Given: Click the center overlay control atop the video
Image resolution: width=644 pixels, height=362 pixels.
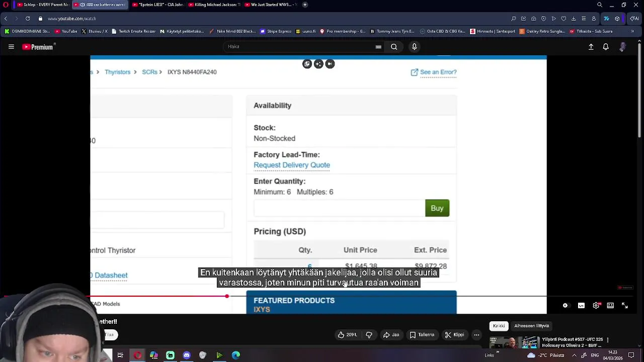Looking at the screenshot, I should pyautogui.click(x=318, y=64).
